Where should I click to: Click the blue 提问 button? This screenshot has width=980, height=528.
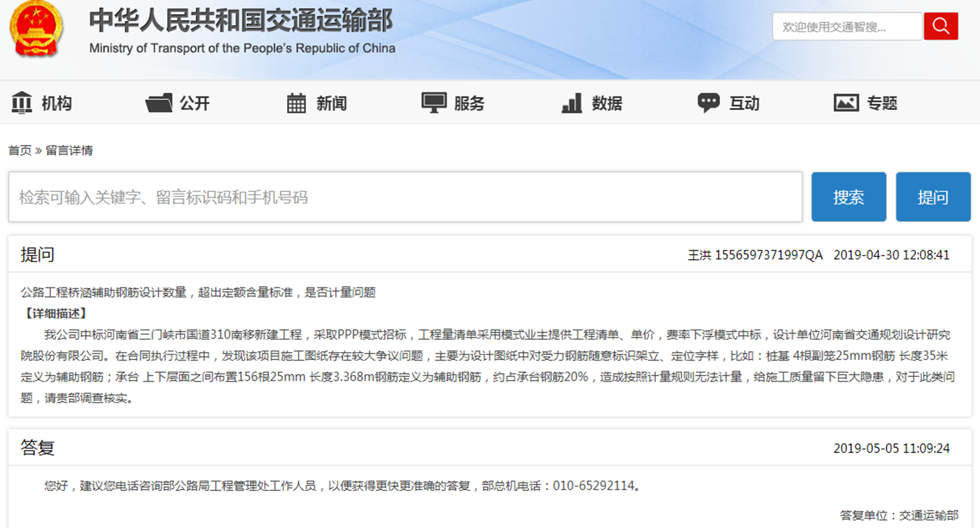(x=933, y=197)
